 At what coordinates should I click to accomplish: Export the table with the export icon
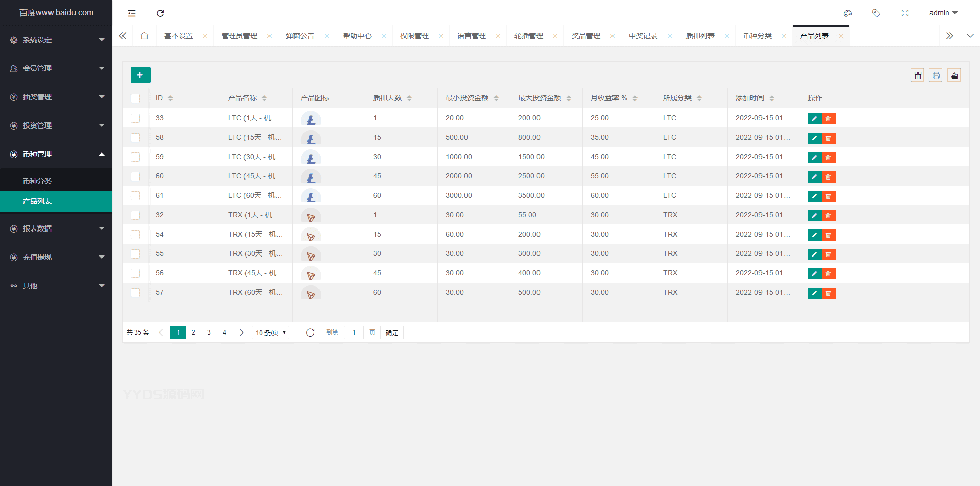pyautogui.click(x=954, y=75)
